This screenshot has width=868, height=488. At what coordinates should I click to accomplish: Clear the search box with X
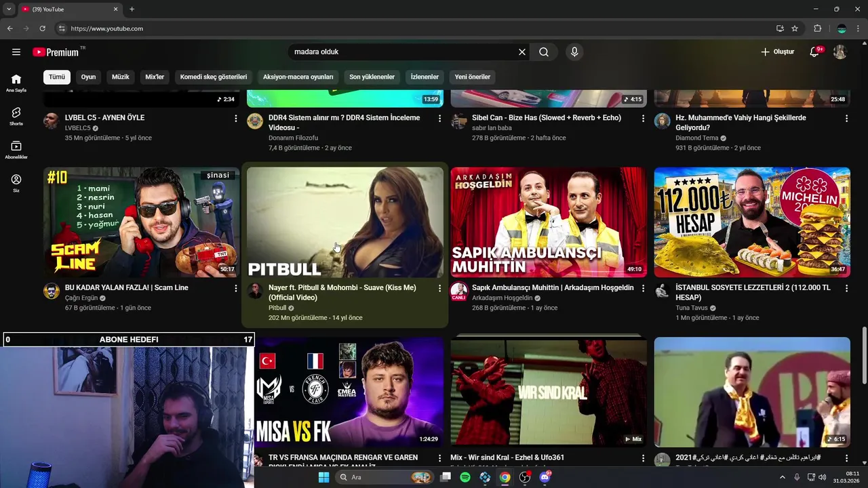pyautogui.click(x=522, y=52)
